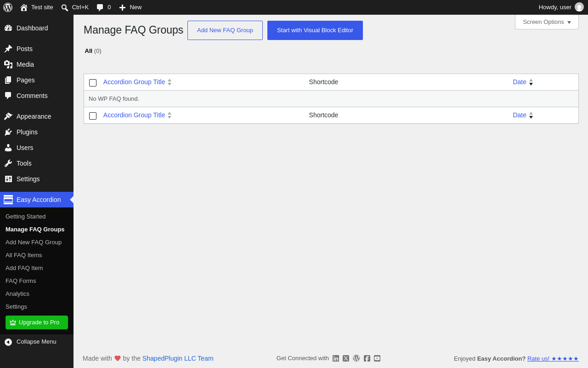Click the Manage FAQ Groups page heading

point(133,30)
